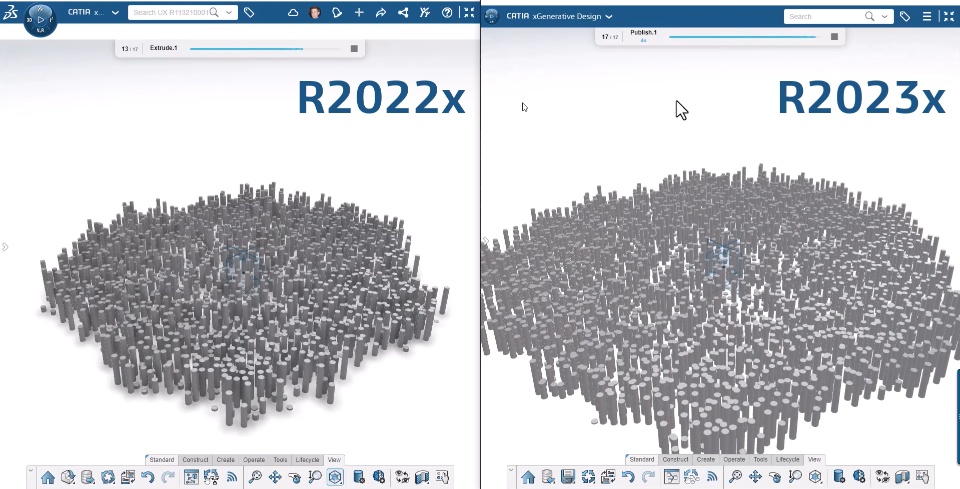Click the Share arrow icon in the R2022x top bar
960x489 pixels.
click(381, 12)
